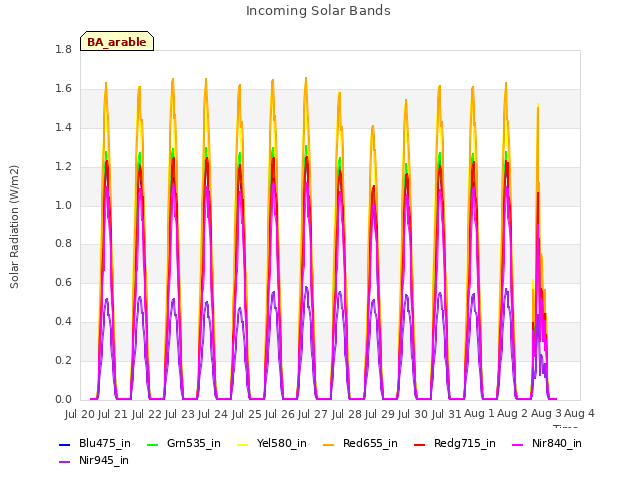Click the 0.4 y-axis tick label

click(x=63, y=322)
